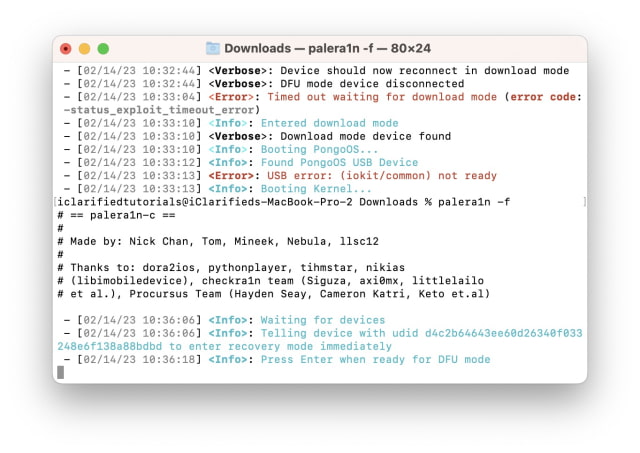Click the '(libimobiledevice), checkra1n team' line
Image resolution: width=640 pixels, height=453 pixels.
click(x=271, y=281)
